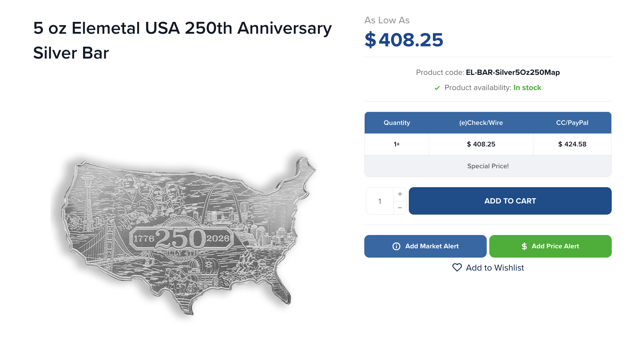The width and height of the screenshot is (644, 341).
Task: Decrease quantity with the minus stepper
Action: (400, 208)
